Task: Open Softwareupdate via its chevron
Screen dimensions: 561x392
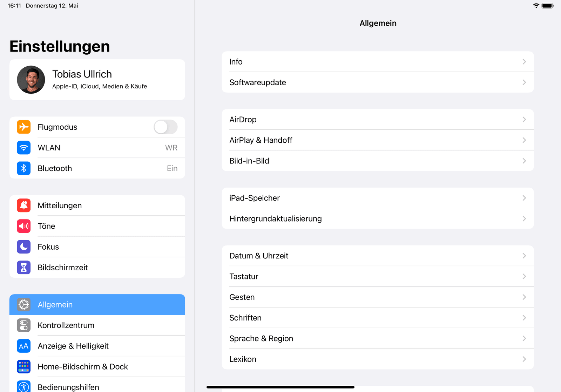Action: pyautogui.click(x=524, y=82)
